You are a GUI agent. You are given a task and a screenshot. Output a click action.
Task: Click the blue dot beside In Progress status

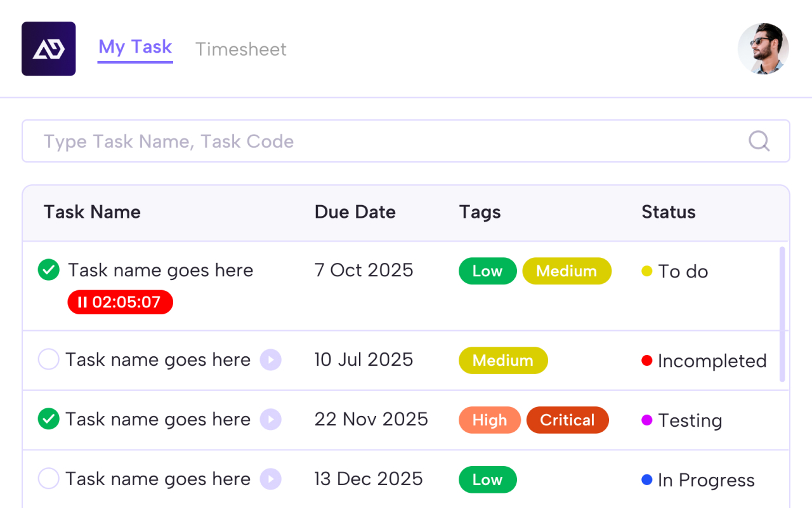pos(646,479)
